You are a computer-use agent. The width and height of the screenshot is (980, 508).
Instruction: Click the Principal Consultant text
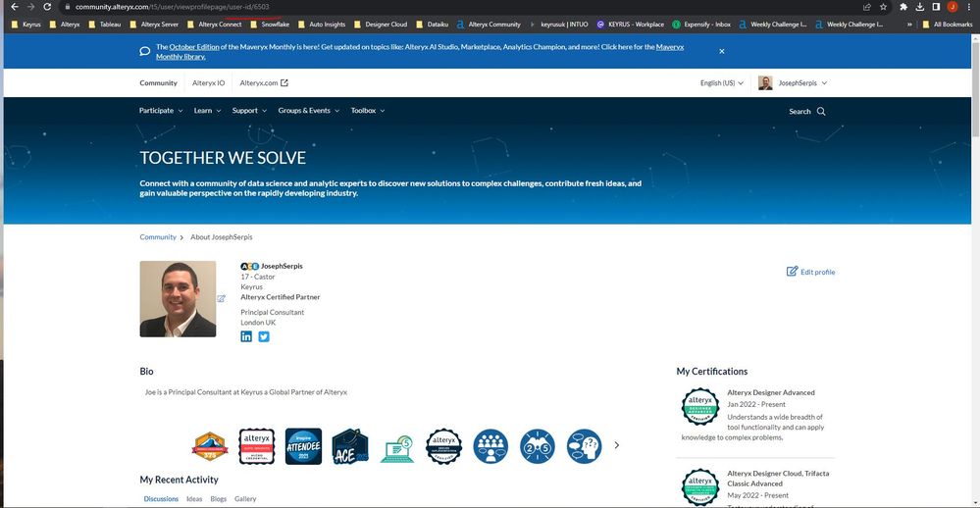273,313
